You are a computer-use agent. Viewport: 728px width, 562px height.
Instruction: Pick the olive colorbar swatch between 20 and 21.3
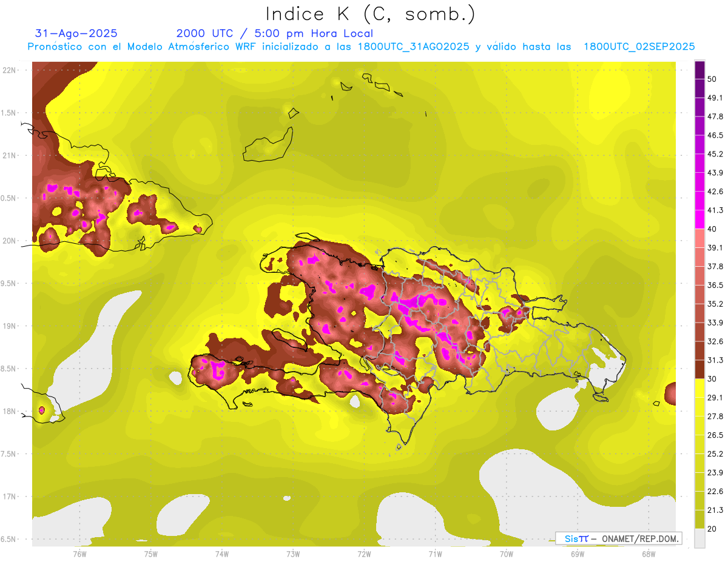(699, 520)
